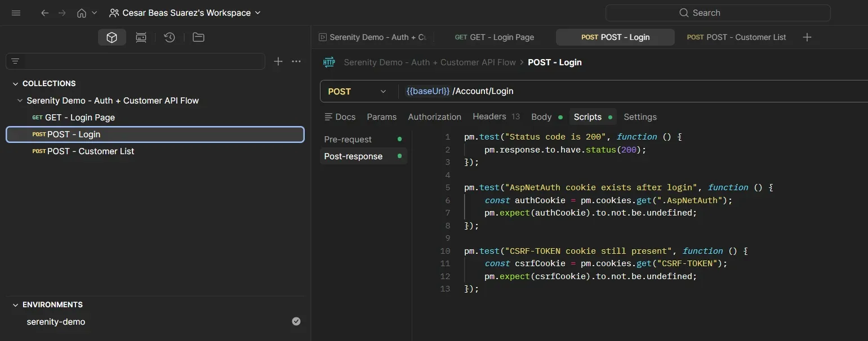Viewport: 868px width, 341px height.
Task: Switch to the Headers tab
Action: pyautogui.click(x=489, y=116)
